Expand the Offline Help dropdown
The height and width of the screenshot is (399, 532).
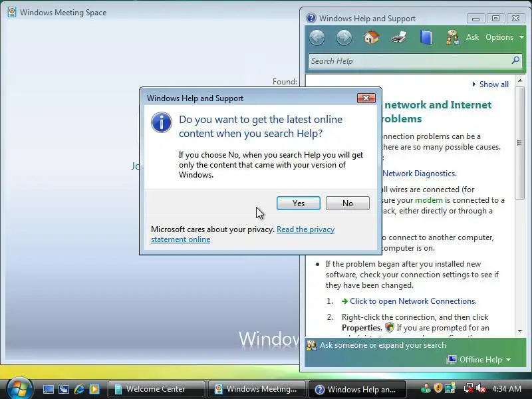coord(509,360)
